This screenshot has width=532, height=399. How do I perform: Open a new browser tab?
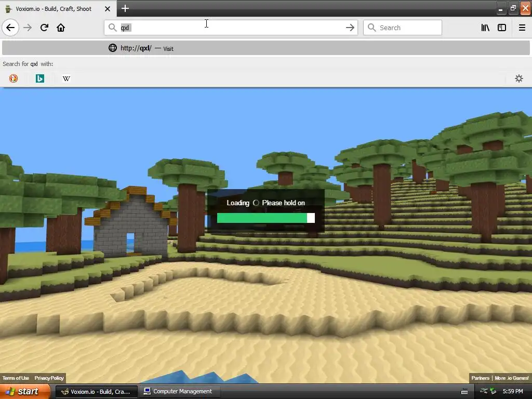click(x=125, y=8)
